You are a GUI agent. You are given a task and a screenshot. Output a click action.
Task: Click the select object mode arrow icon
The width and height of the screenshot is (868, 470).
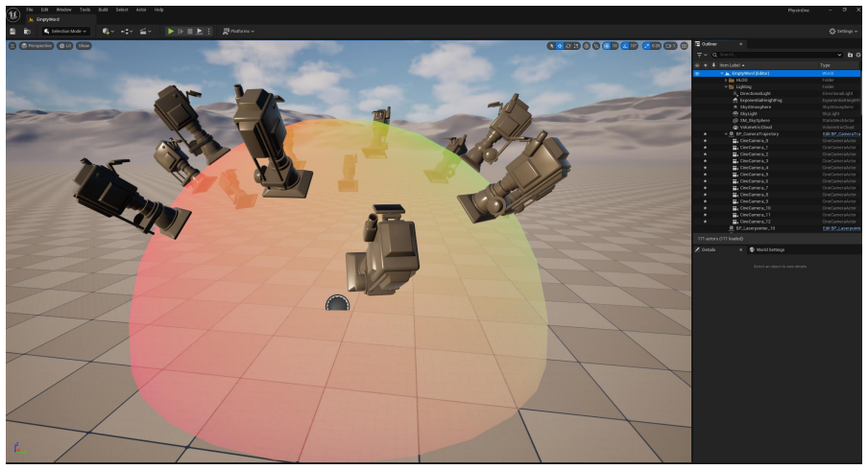[551, 46]
